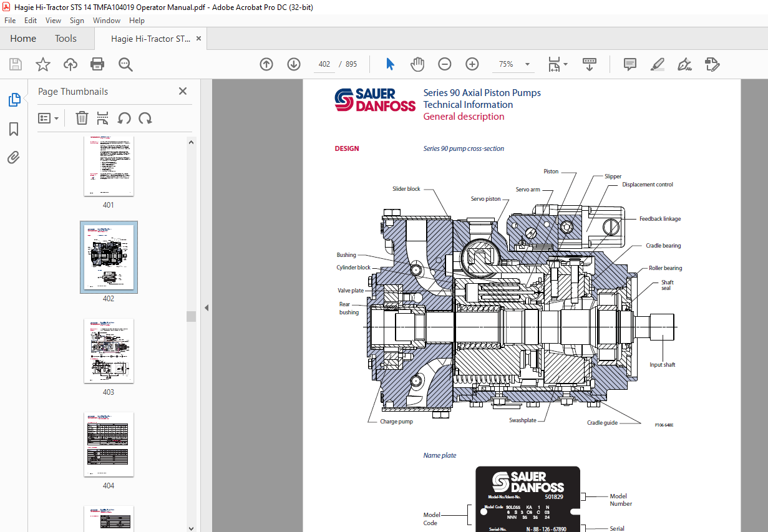The width and height of the screenshot is (768, 532).
Task: Add a comment sticky note
Action: (x=630, y=64)
